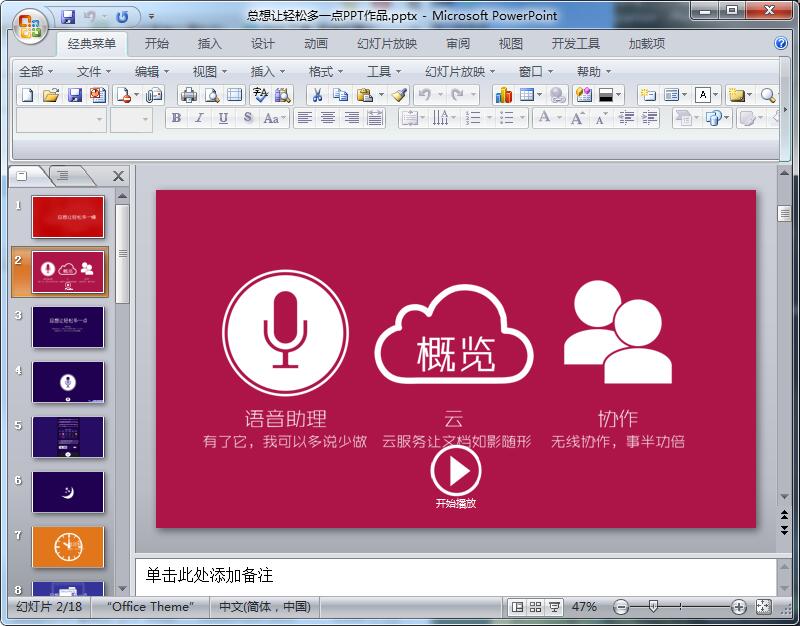Open the change case Aa dropdown
The image size is (800, 626).
click(276, 118)
